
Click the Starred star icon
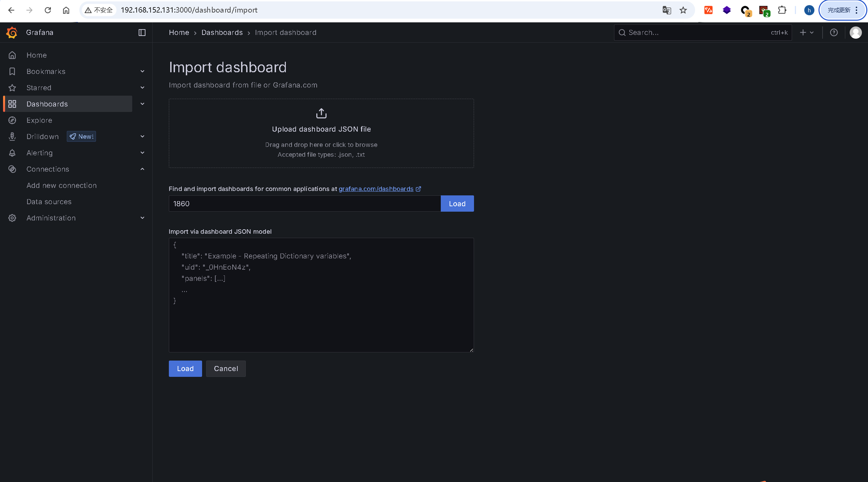pos(12,88)
